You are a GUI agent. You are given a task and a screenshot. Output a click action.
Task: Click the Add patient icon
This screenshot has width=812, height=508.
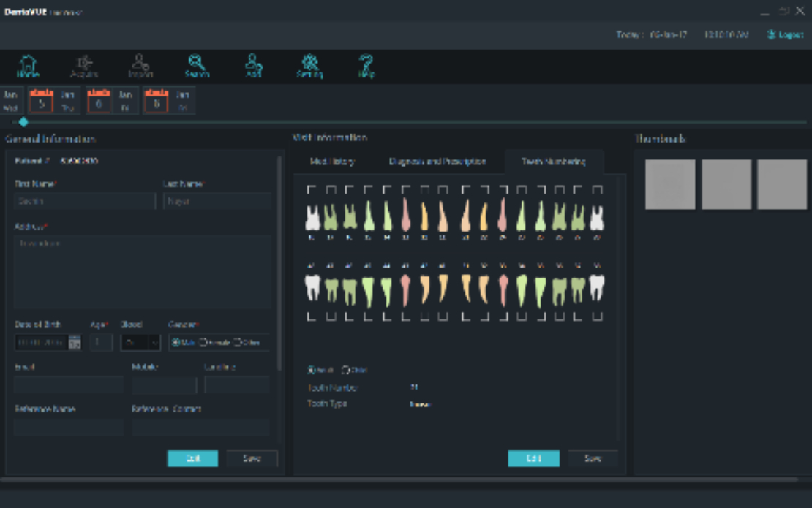(x=253, y=67)
